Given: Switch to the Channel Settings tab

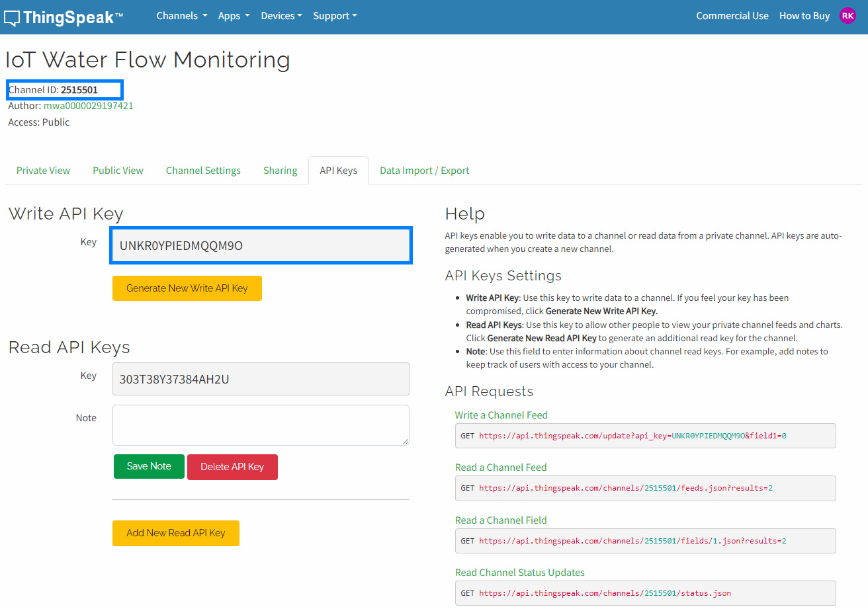Looking at the screenshot, I should click(x=203, y=171).
